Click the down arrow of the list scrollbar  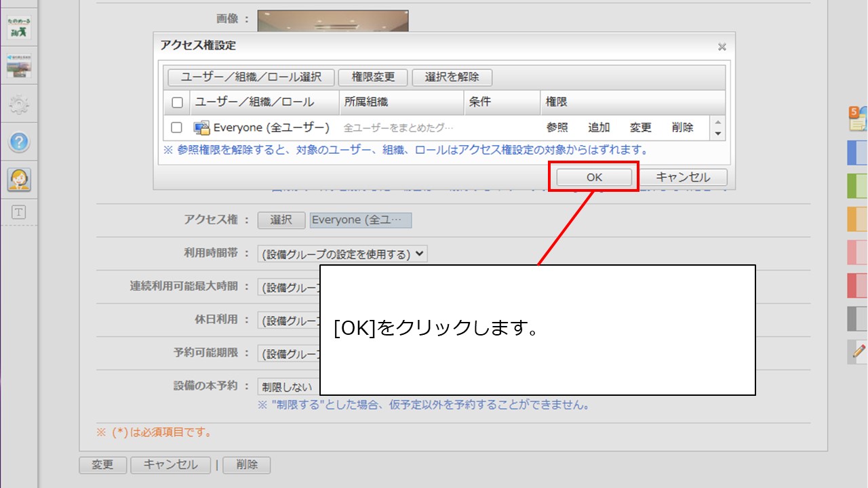pyautogui.click(x=718, y=134)
